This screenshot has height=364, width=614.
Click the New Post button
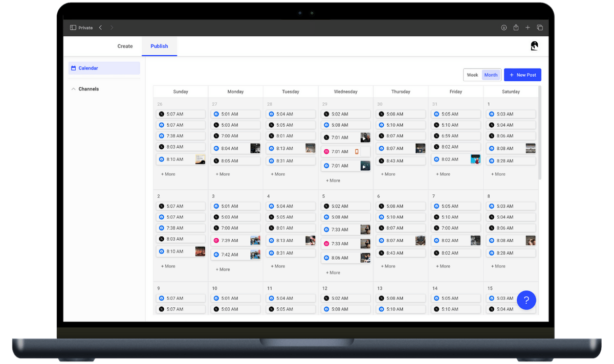tap(522, 75)
